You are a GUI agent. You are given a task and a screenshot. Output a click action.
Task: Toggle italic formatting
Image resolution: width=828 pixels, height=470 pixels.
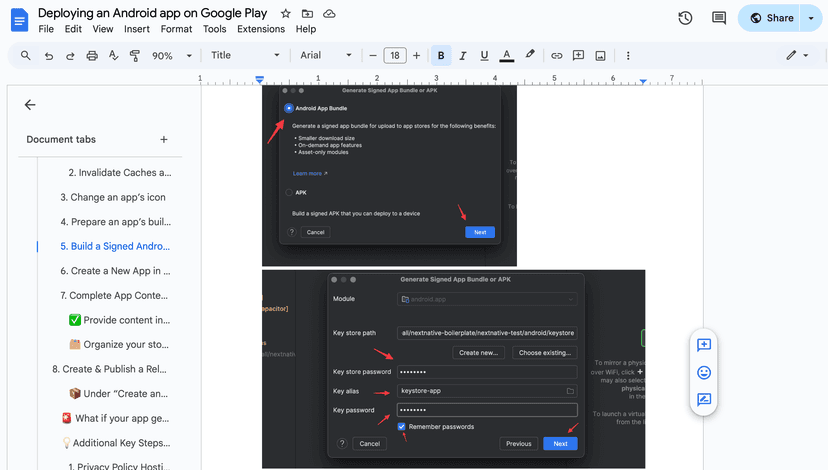click(x=463, y=55)
